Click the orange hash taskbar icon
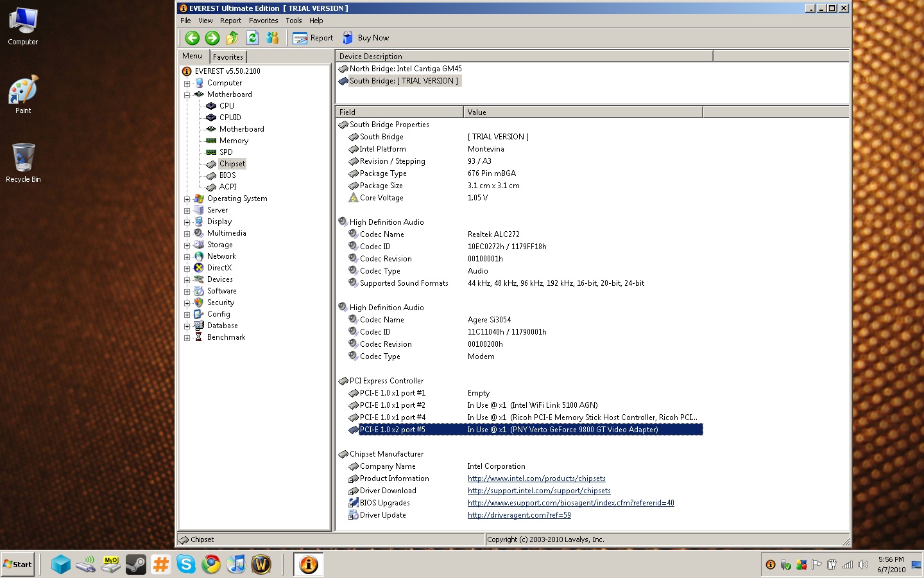This screenshot has height=578, width=924. 160,565
